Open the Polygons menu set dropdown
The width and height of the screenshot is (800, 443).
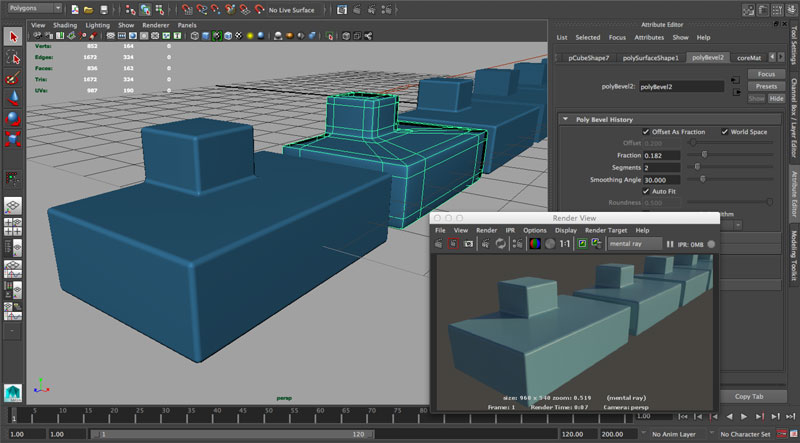pyautogui.click(x=35, y=9)
